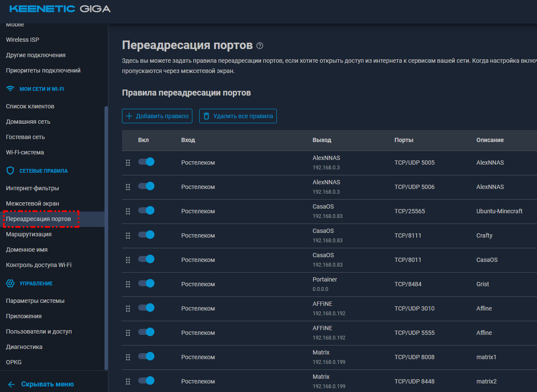The width and height of the screenshot is (537, 392).
Task: Click drag handle on the Portainer rule row
Action: click(128, 284)
